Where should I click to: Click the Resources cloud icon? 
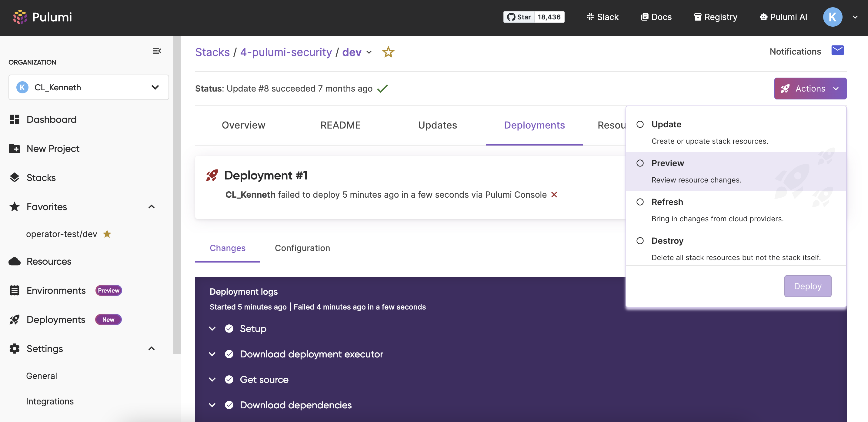point(15,261)
